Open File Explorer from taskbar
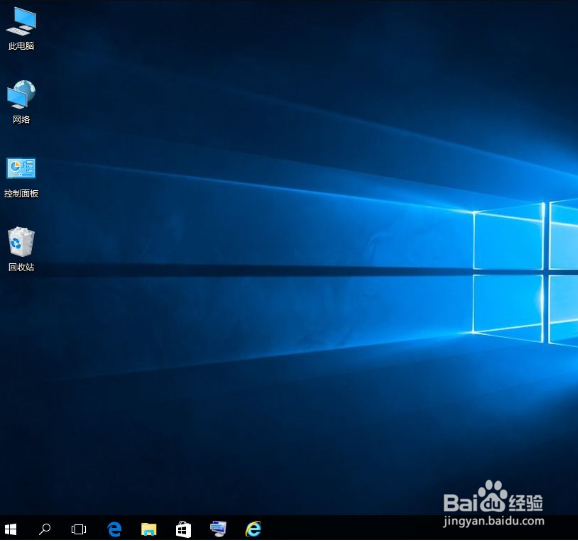The width and height of the screenshot is (578, 541). [x=149, y=529]
